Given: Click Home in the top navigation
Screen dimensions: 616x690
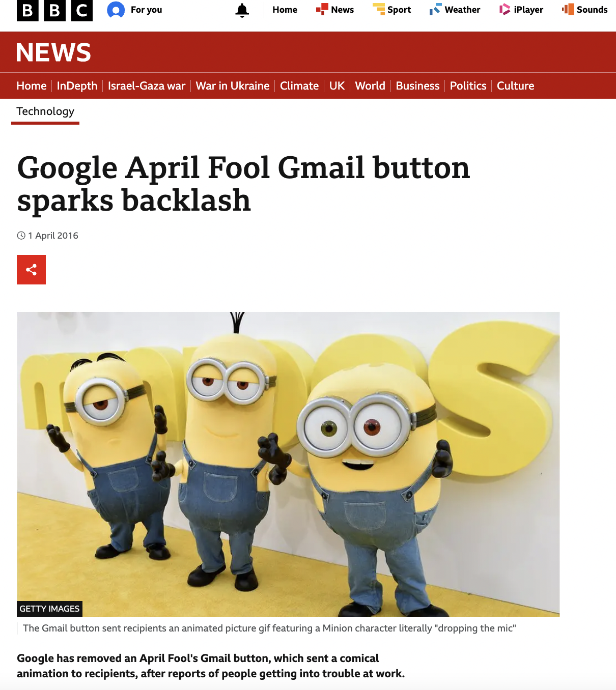Looking at the screenshot, I should pos(285,10).
